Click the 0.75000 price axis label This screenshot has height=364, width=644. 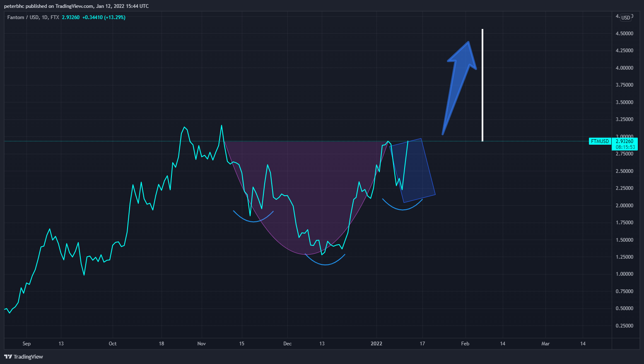625,291
